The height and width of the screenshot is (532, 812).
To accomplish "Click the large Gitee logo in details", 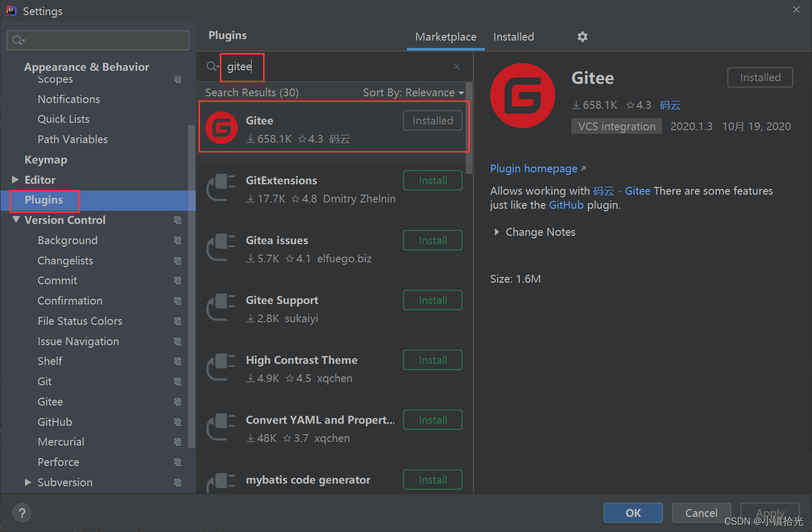I will 522,95.
